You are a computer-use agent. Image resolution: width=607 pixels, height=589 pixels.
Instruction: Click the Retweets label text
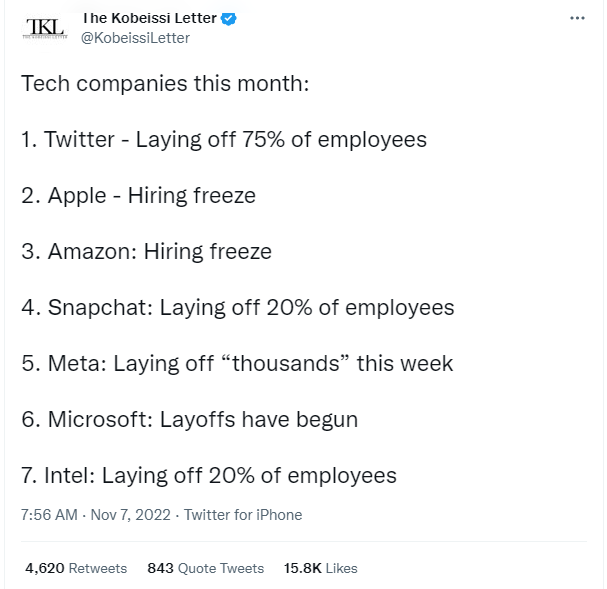coord(98,568)
